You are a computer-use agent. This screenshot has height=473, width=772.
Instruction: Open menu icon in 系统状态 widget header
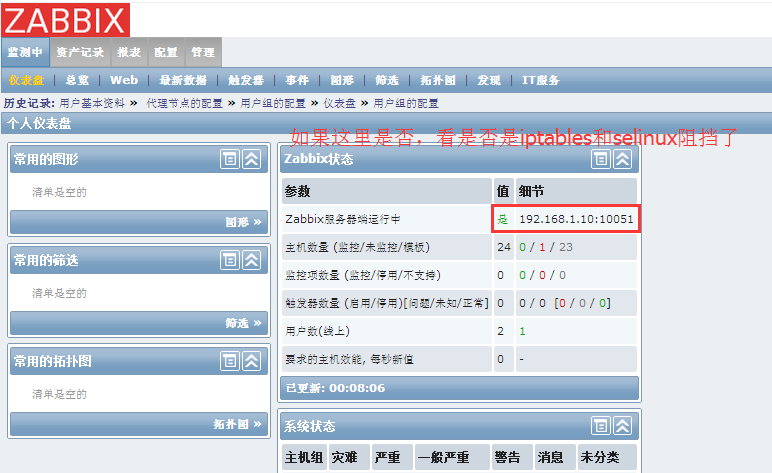tap(601, 426)
